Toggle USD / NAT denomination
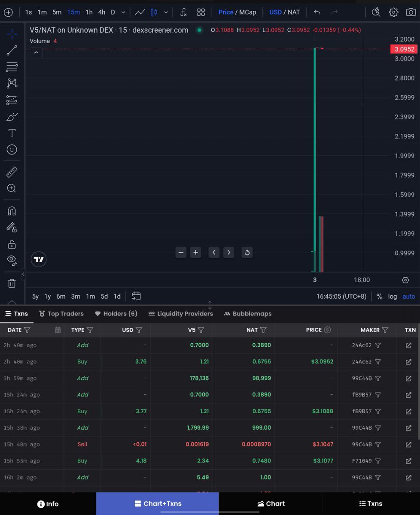 tap(284, 12)
